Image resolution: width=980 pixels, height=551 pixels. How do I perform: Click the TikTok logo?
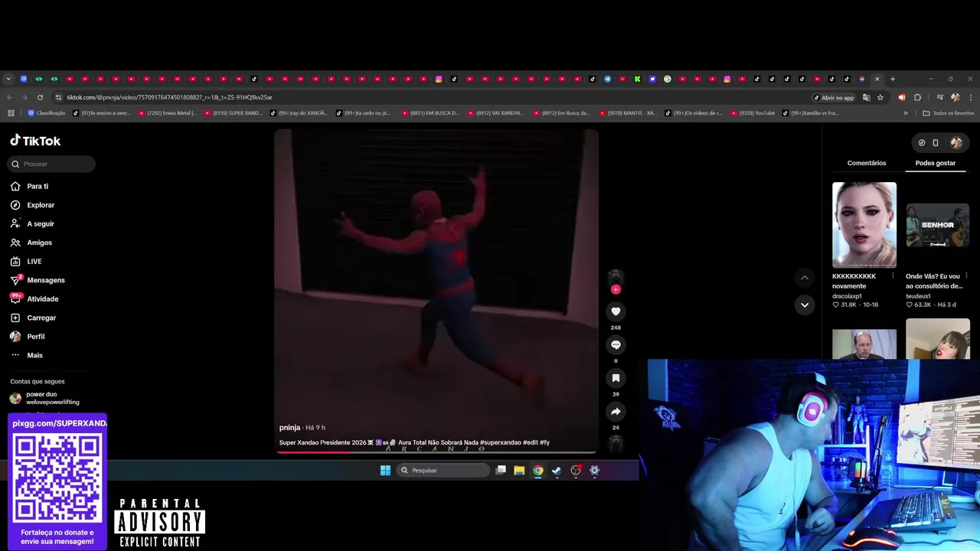(x=35, y=141)
